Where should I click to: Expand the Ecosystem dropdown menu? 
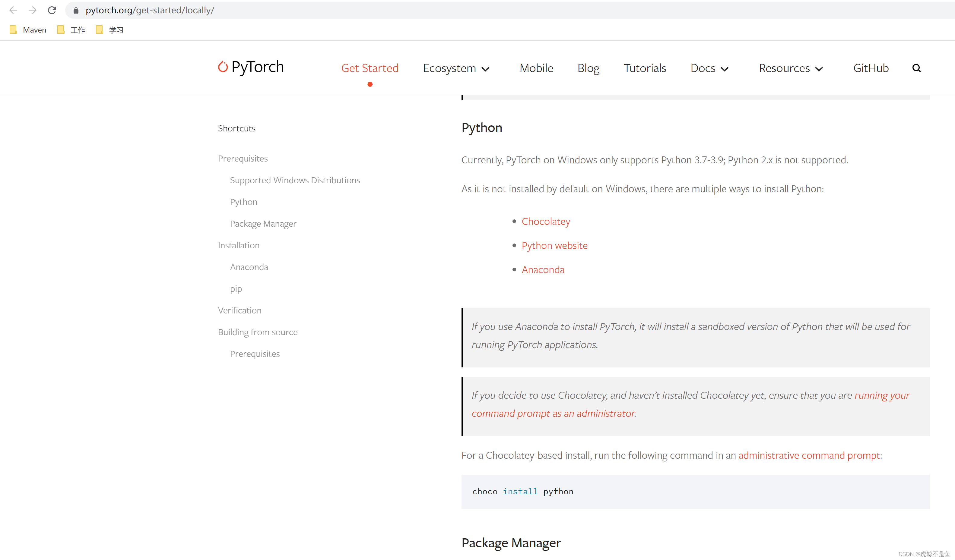456,68
